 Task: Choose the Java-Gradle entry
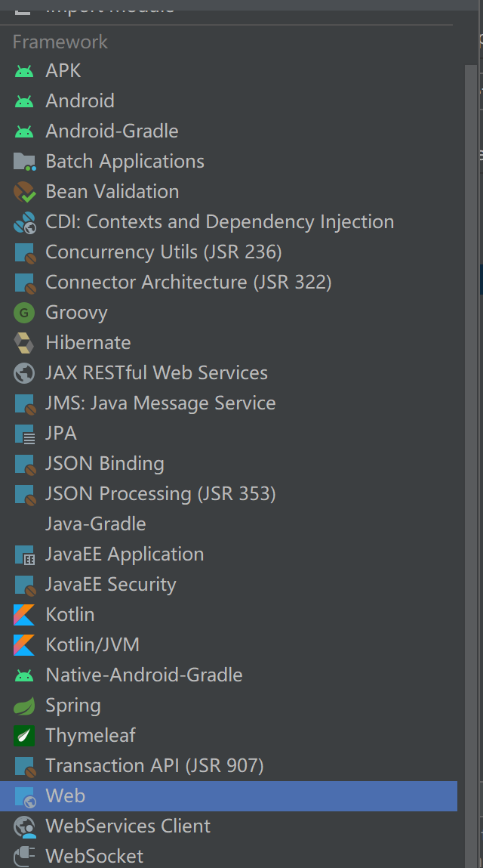coord(229,524)
